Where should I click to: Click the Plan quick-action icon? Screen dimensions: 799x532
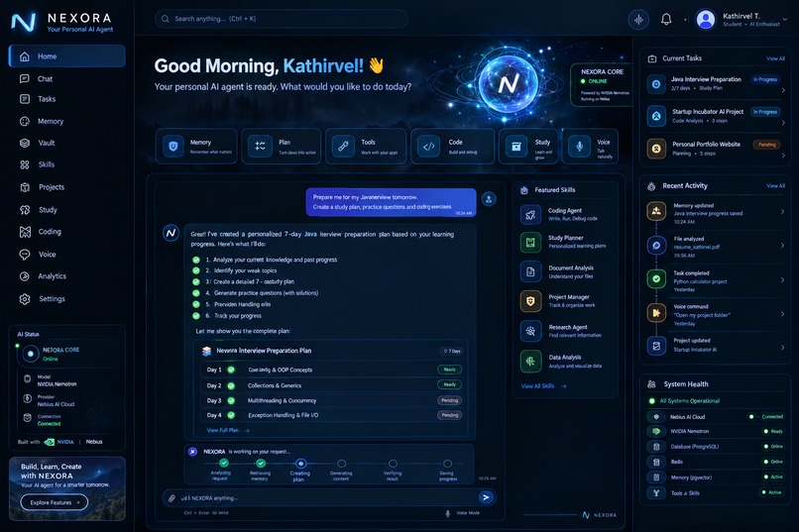pos(260,146)
